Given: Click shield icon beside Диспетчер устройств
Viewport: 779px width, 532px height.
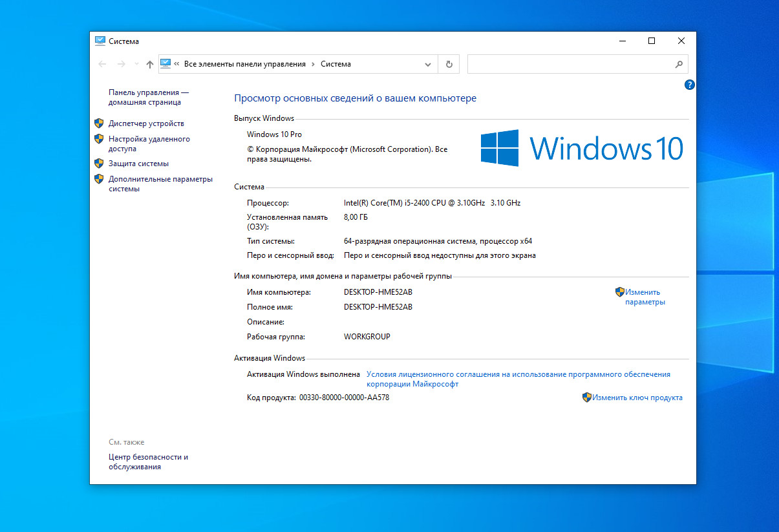Looking at the screenshot, I should [99, 123].
